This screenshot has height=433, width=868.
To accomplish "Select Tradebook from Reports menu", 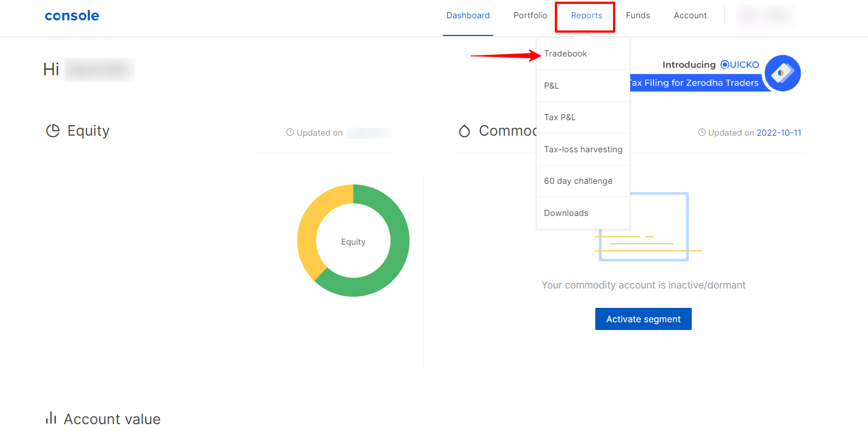I will coord(565,54).
